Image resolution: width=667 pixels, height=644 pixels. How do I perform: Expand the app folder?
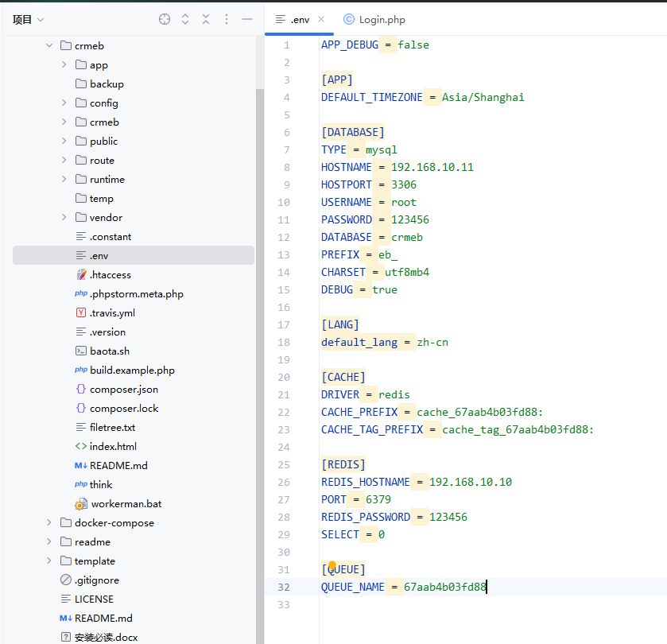pos(64,64)
